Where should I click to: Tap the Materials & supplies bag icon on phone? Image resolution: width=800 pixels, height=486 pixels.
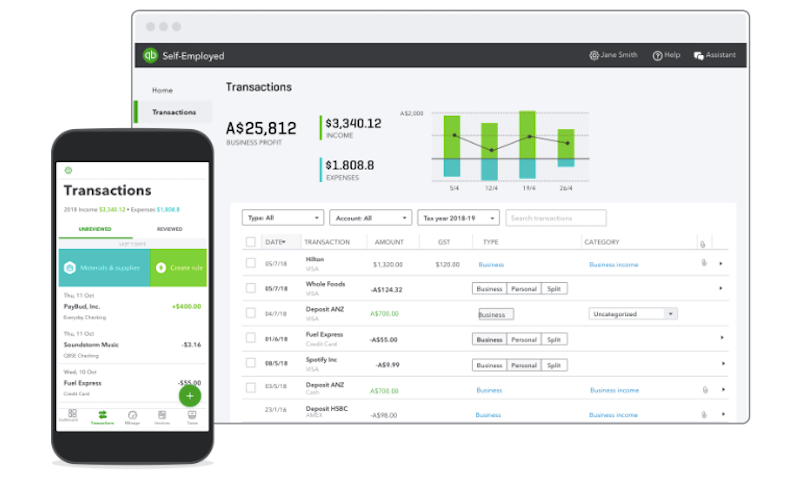pos(70,267)
